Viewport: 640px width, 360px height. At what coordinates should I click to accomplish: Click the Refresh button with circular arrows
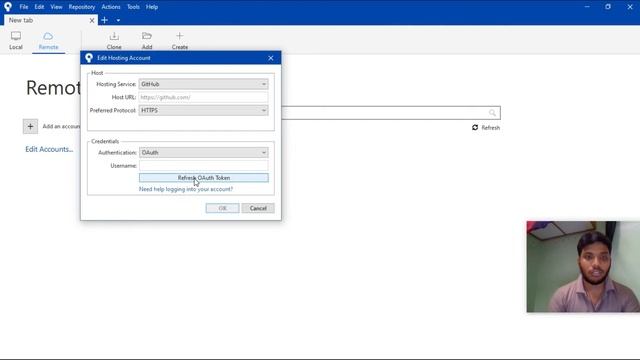coord(486,128)
